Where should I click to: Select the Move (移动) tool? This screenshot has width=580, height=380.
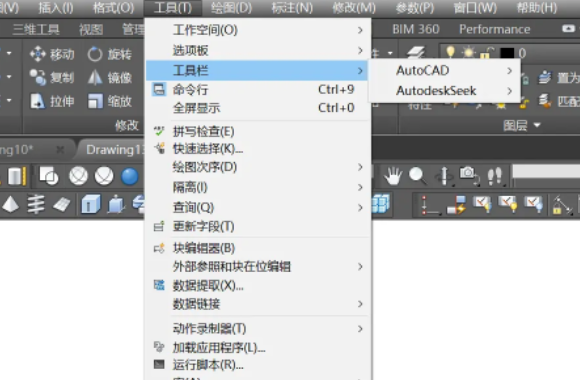52,54
